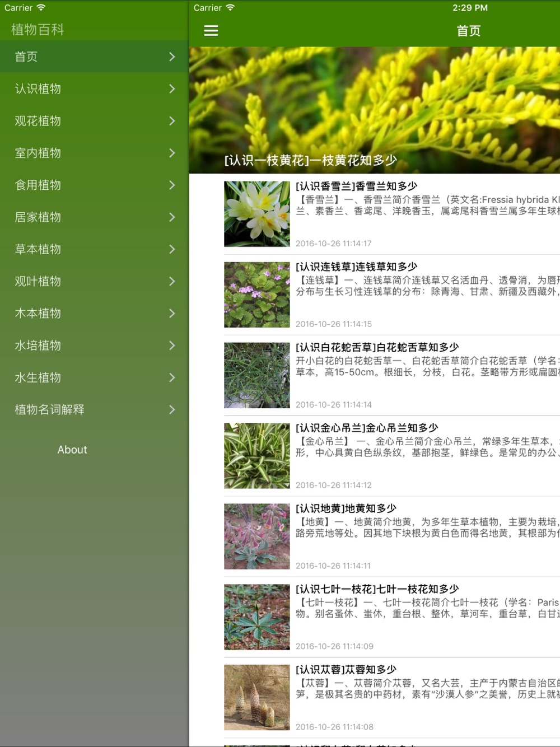Click the 首页 page title
Screen dimensions: 560x747
(469, 31)
